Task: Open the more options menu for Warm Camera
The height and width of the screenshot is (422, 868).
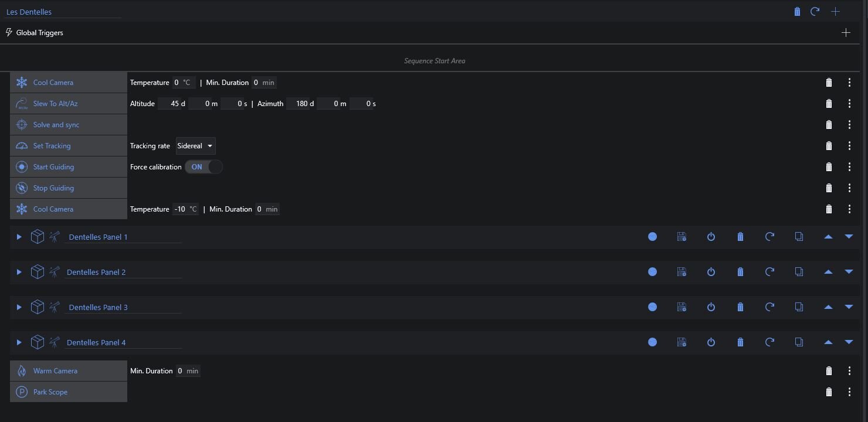Action: [x=849, y=371]
